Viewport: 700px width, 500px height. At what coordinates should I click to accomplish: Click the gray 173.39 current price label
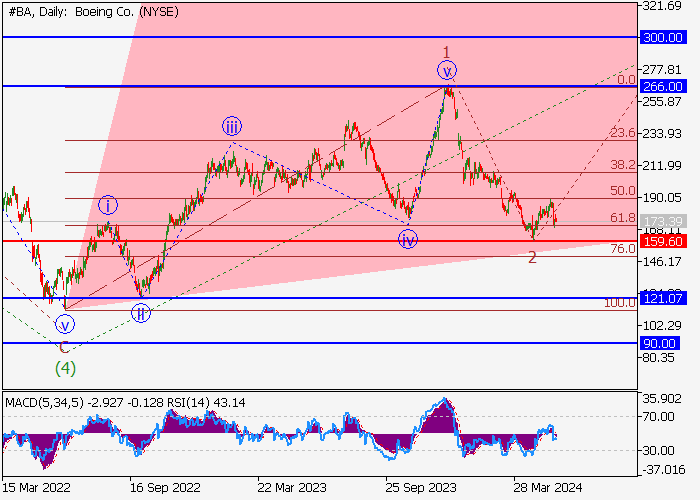tap(663, 221)
